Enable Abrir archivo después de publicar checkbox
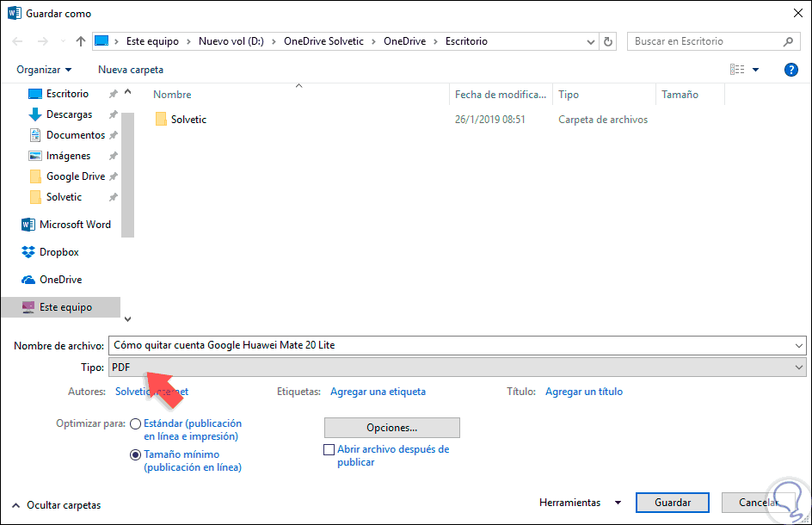812x525 pixels. (329, 449)
